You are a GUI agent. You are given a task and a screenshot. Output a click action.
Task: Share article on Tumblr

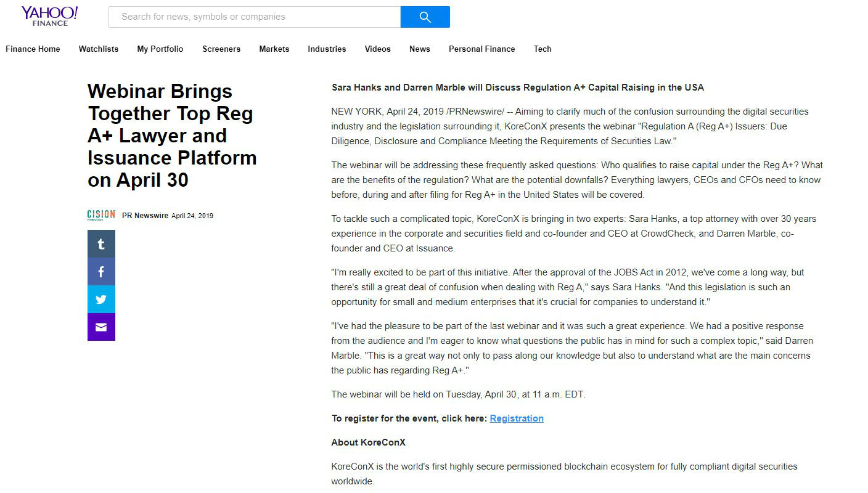101,244
